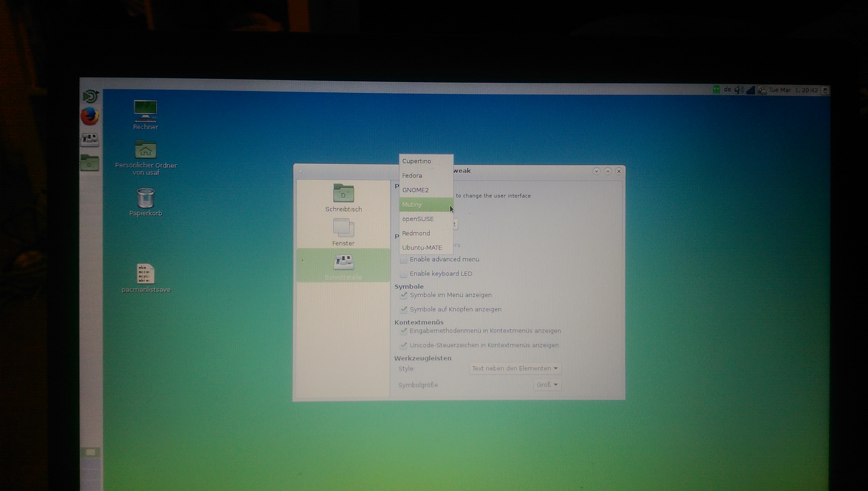This screenshot has width=868, height=491.
Task: Toggle 'Symbole auf Knöpfen anzeigen' checkbox
Action: pyautogui.click(x=404, y=309)
